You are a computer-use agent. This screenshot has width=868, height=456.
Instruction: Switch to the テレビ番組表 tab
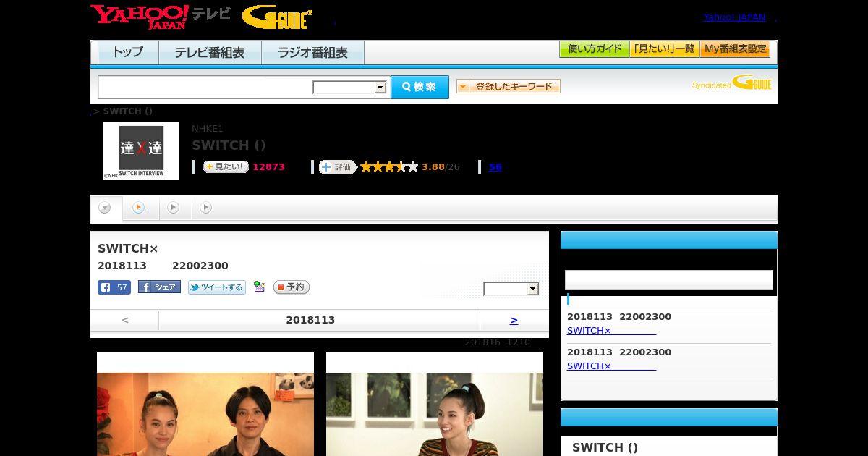click(x=210, y=52)
